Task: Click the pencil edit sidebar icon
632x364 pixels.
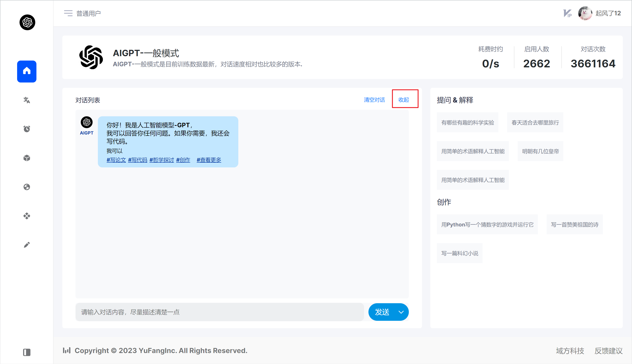Action: point(27,245)
